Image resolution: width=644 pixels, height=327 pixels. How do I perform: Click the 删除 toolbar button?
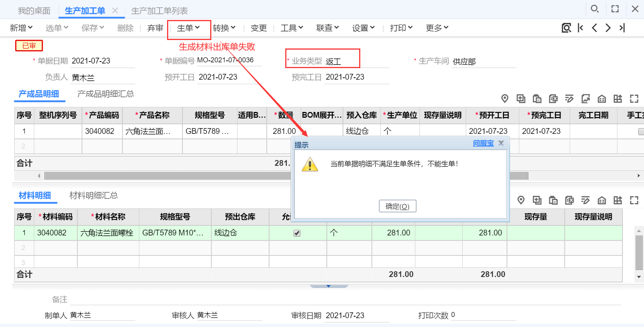[125, 28]
